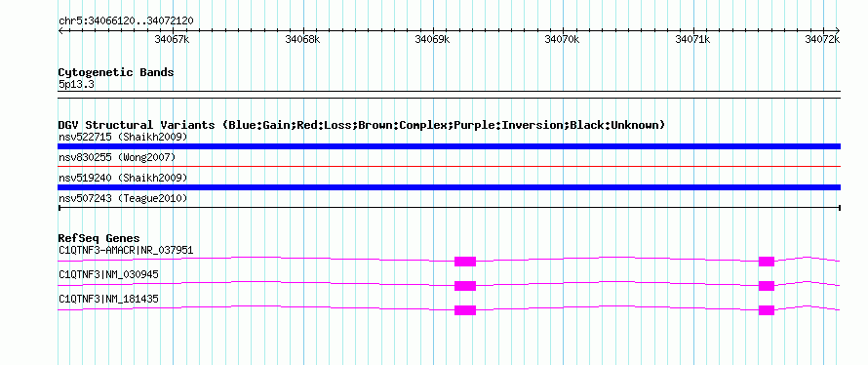Open the DGV Structural Variants track heading
Image resolution: width=868 pixels, height=365 pixels.
pyautogui.click(x=362, y=125)
